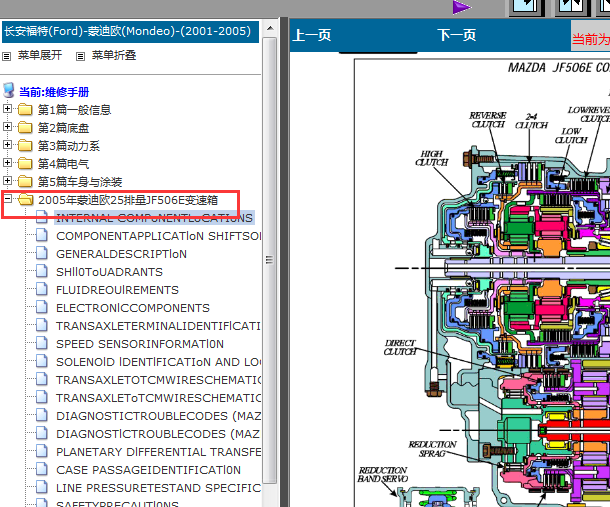The height and width of the screenshot is (507, 610).
Task: Click the 菜单展开 list icon
Action: pyautogui.click(x=7, y=56)
